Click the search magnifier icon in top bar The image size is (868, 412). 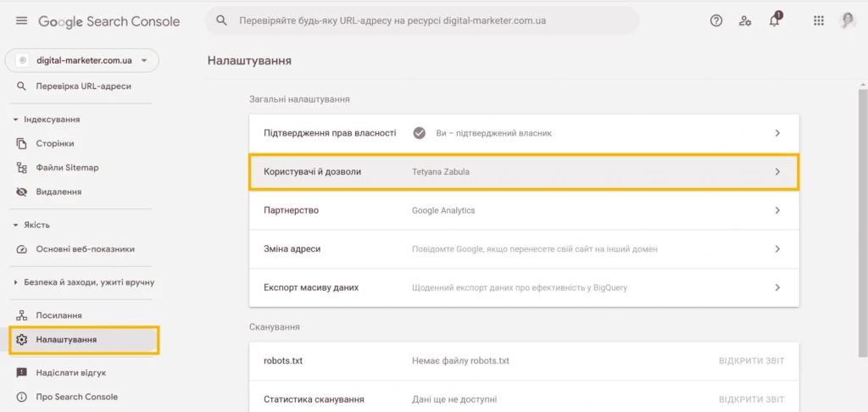point(221,21)
